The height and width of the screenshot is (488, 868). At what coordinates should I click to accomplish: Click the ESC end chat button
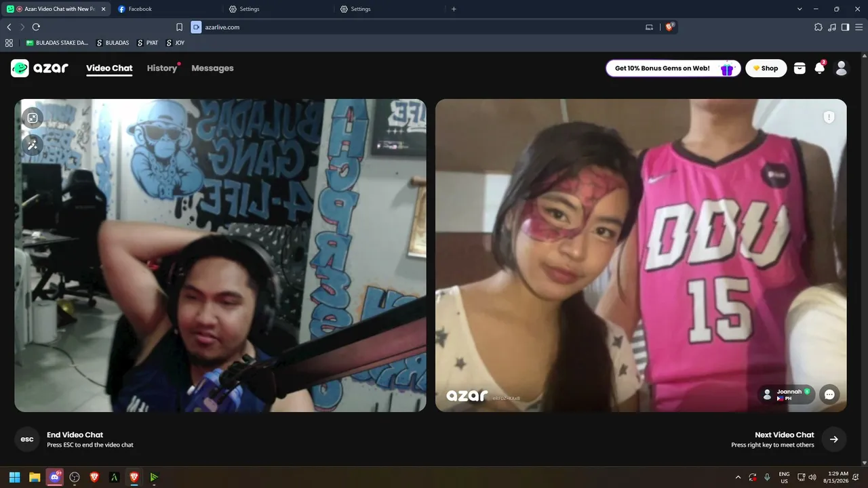coord(27,439)
